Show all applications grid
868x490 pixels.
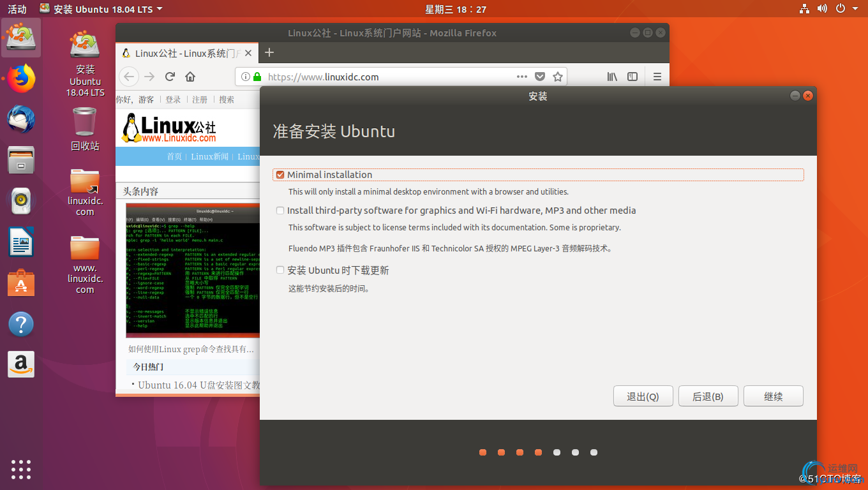coord(21,469)
